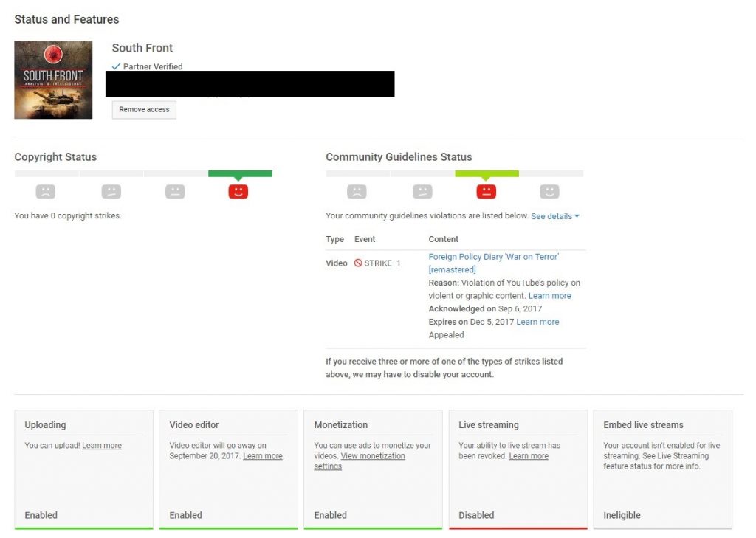Click the gray neutral face nearest the red copyright icon
756x538 pixels.
(x=175, y=191)
